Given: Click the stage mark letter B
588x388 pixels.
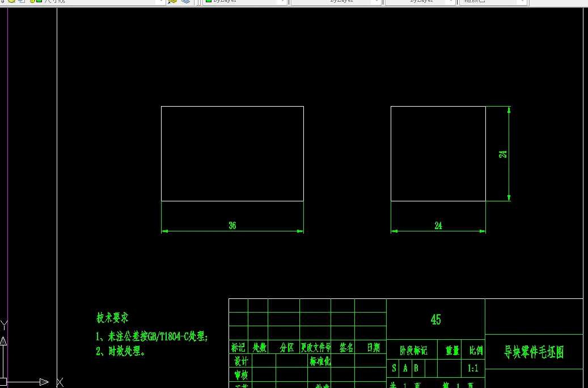Looking at the screenshot, I should coord(416,368).
